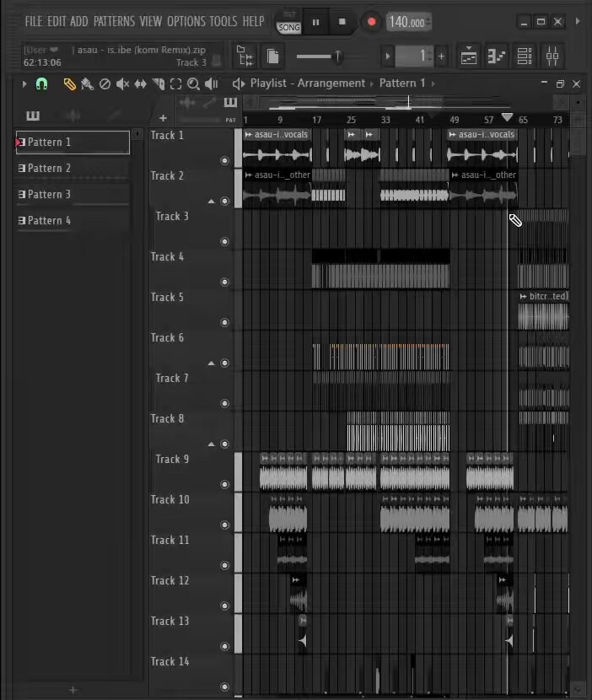Select the Delete tool
Viewport: 592px width, 700px height.
(105, 84)
